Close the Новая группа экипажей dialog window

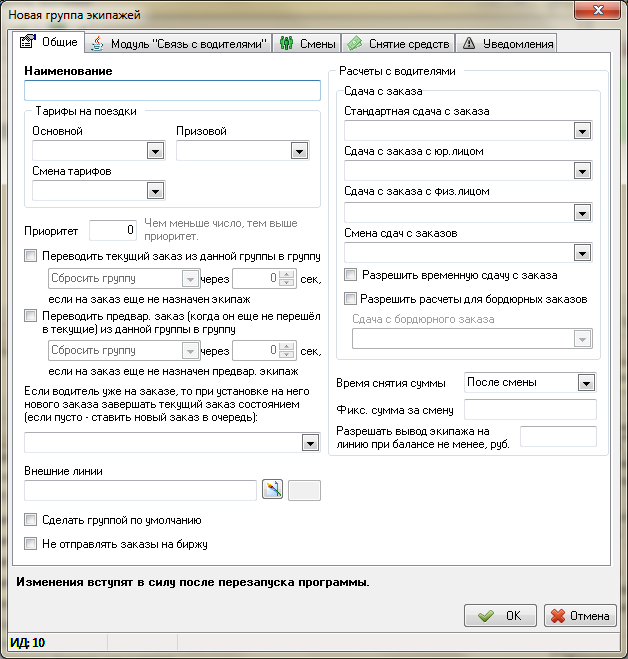tap(598, 12)
